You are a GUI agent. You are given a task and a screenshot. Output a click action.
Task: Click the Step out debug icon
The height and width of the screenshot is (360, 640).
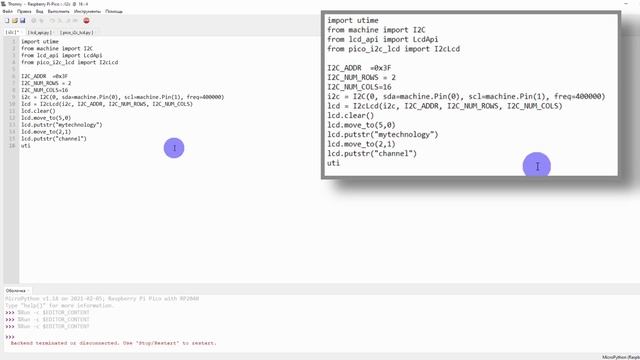pos(68,20)
